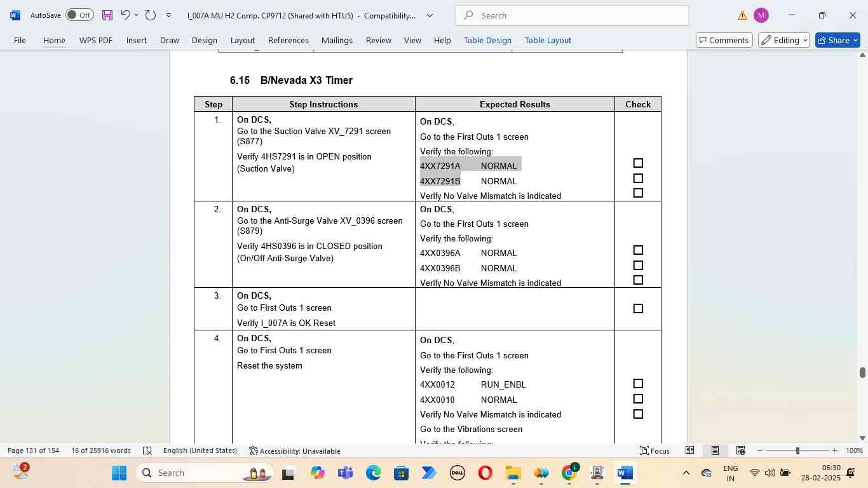Open File Explorer from taskbar
868x488 pixels.
point(513,473)
